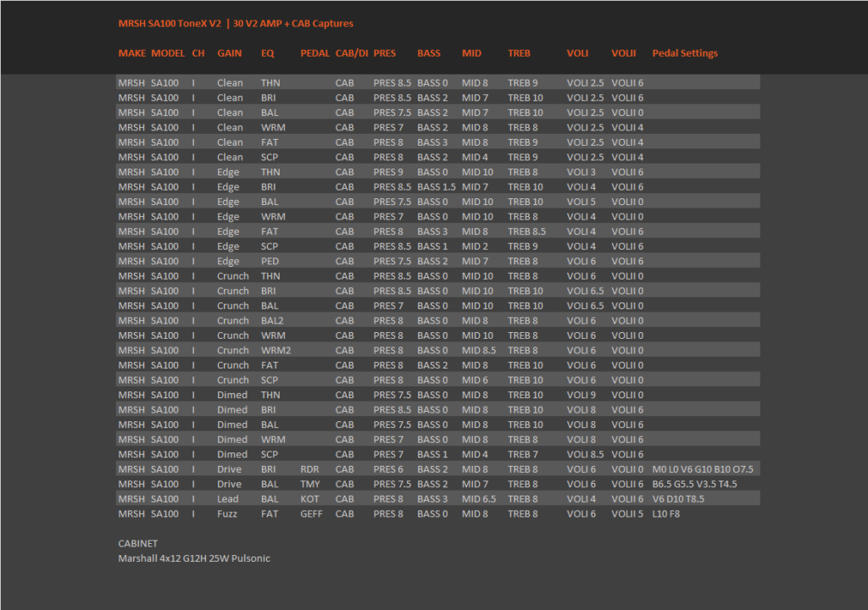Click WRM in the Clean WRM row

[274, 128]
